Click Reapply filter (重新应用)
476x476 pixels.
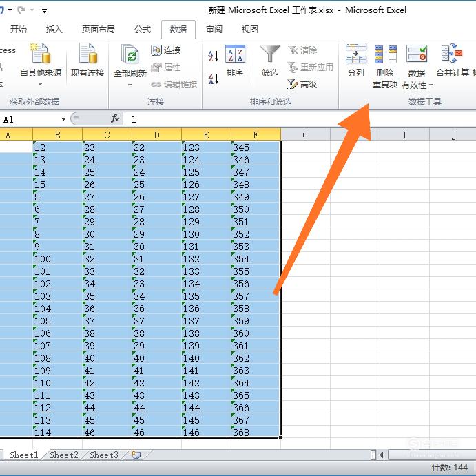coord(310,67)
